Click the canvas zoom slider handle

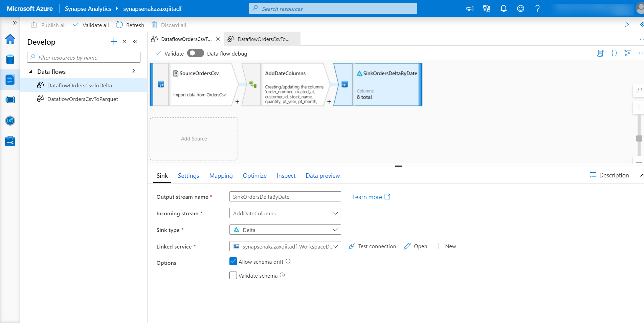639,138
